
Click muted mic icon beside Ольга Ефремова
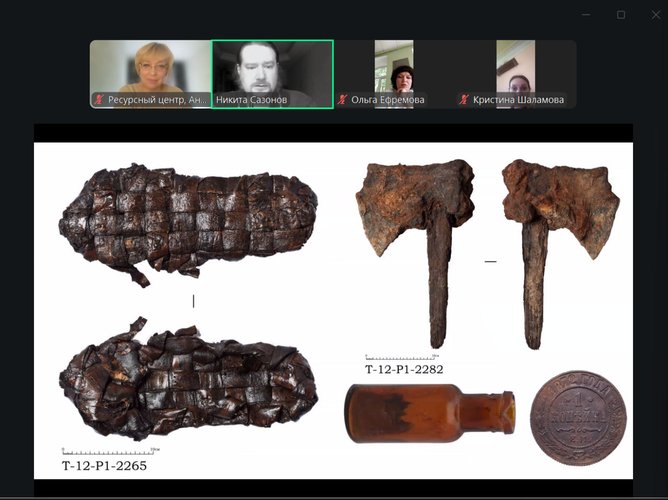point(342,100)
